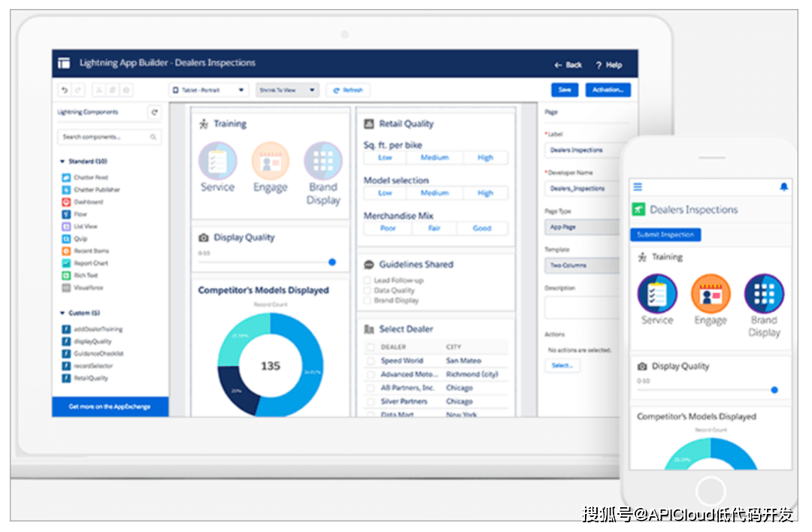The height and width of the screenshot is (532, 812).
Task: Click the phone notification bell icon
Action: tap(783, 187)
